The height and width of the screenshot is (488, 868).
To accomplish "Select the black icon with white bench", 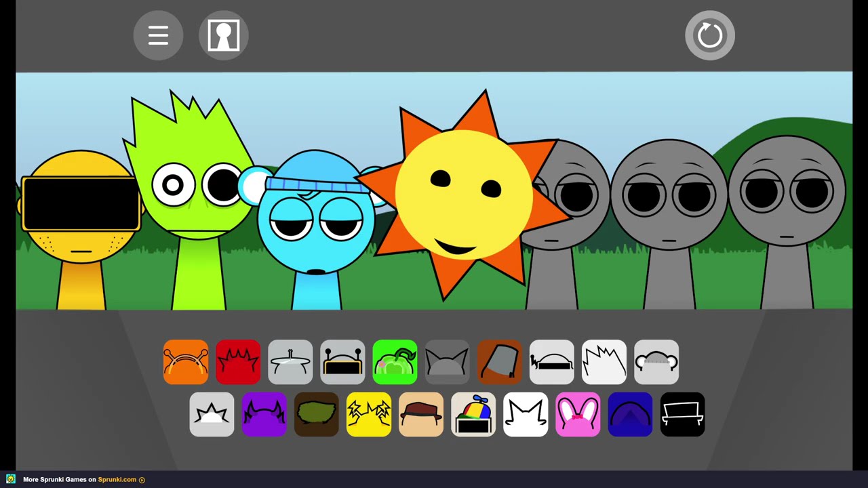I will [x=682, y=414].
